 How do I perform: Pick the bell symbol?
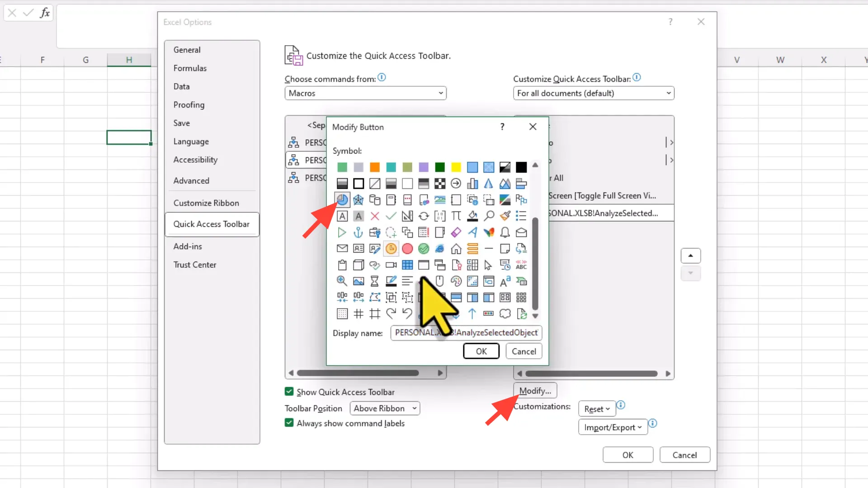(x=505, y=232)
